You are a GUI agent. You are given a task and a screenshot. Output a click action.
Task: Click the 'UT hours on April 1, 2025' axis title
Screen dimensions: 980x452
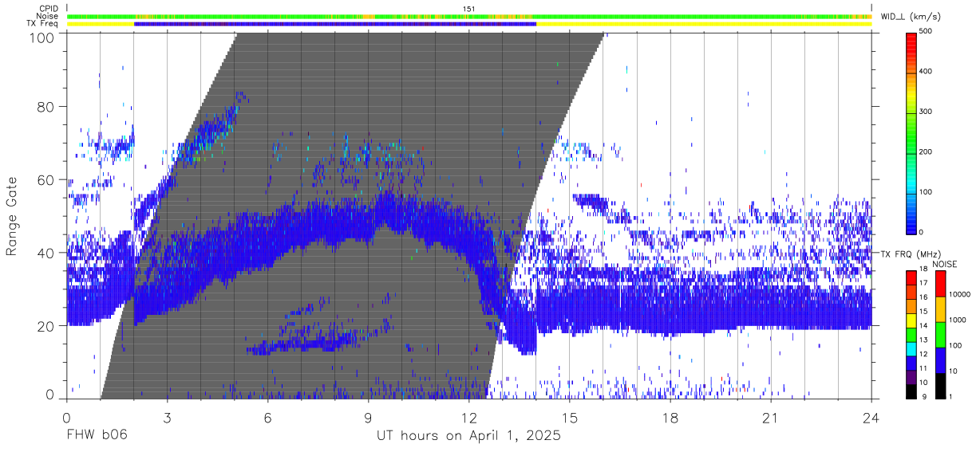468,436
